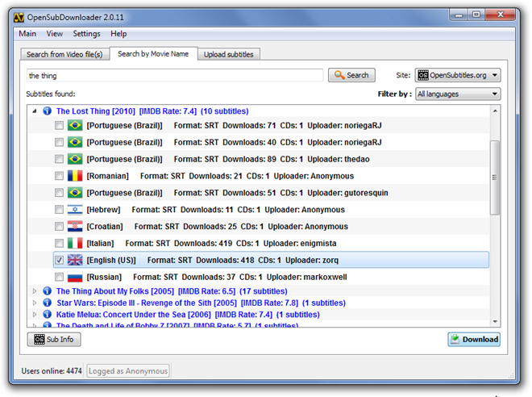This screenshot has height=397, width=532.
Task: Click the Italian flag icon
Action: point(75,243)
